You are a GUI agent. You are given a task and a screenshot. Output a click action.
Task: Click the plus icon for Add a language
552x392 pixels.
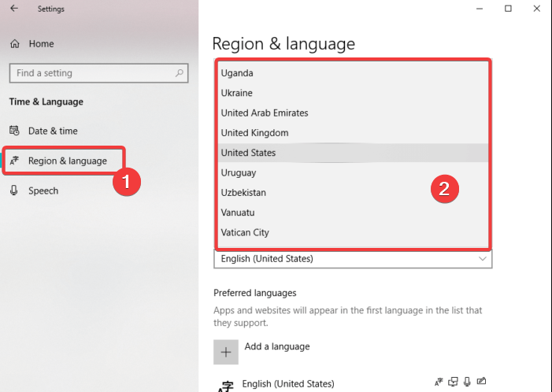226,352
